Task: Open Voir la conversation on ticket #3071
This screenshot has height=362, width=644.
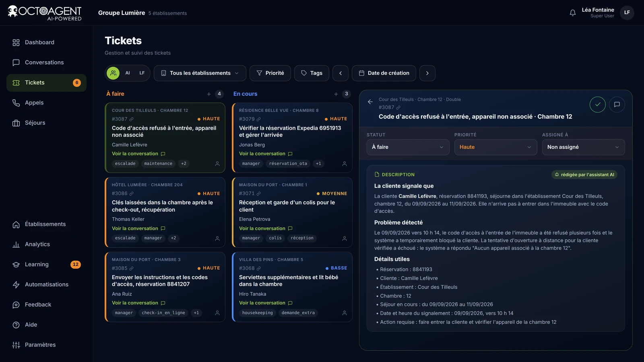Action: 266,228
